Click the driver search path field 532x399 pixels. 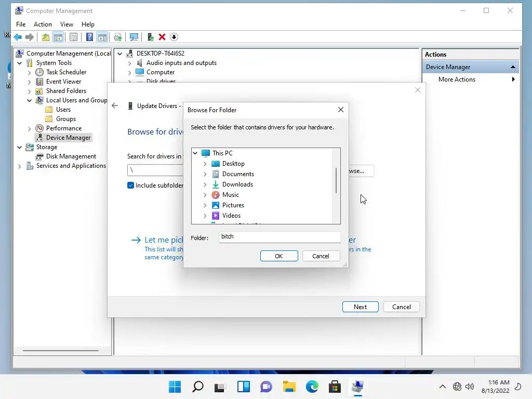point(155,170)
